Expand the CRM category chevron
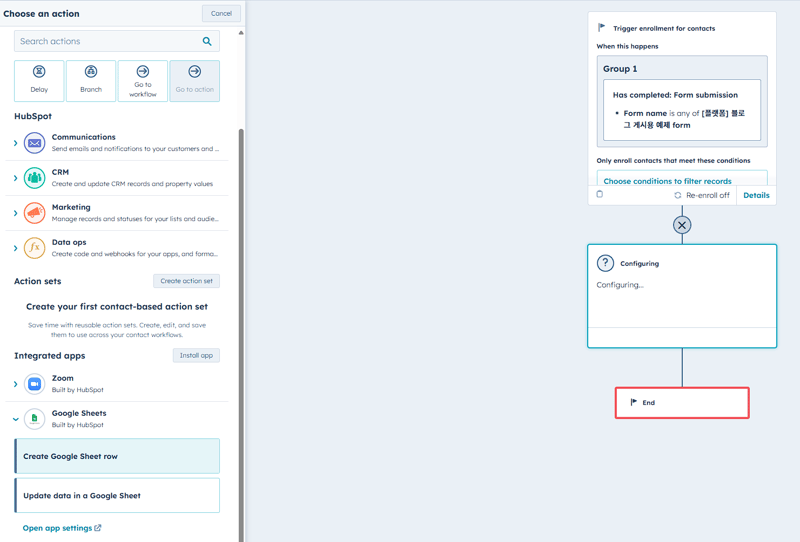This screenshot has height=542, width=800. click(x=15, y=178)
